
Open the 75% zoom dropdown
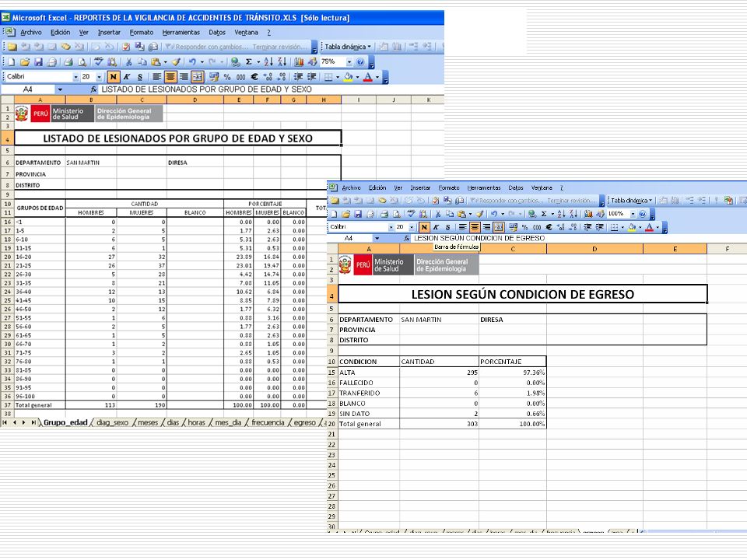tap(349, 62)
